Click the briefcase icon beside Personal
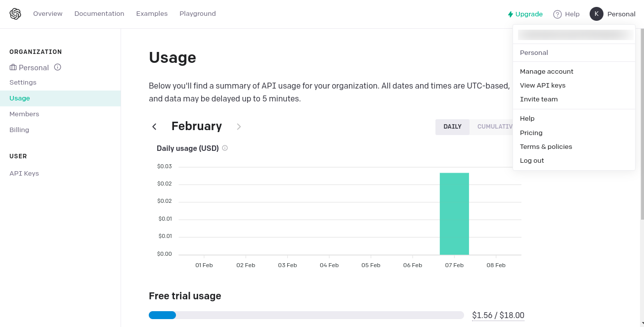Viewport: 644px width, 327px height. [13, 67]
